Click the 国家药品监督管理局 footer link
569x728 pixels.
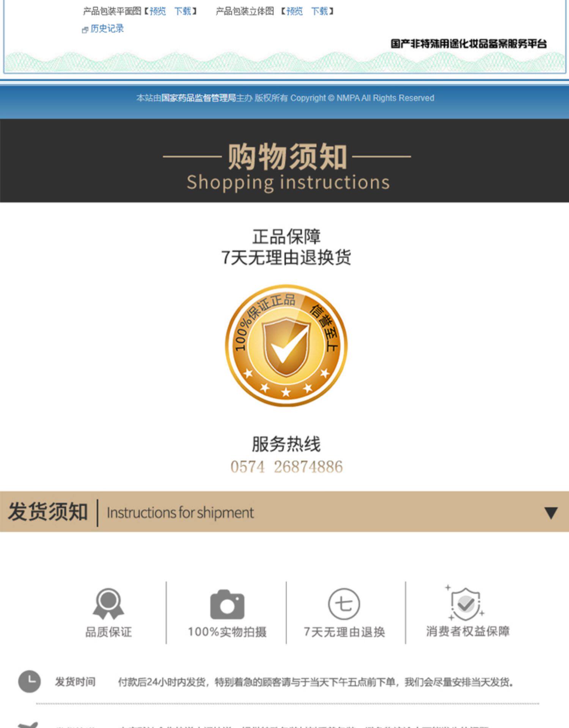tap(199, 98)
